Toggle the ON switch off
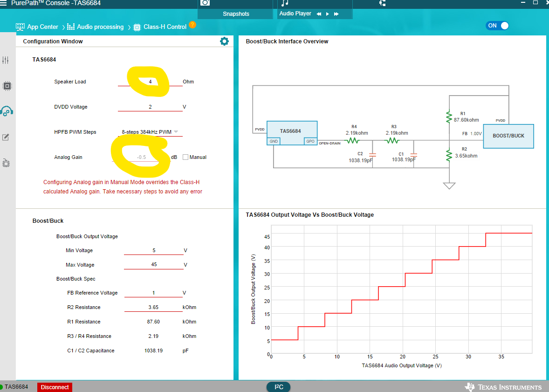Image resolution: width=549 pixels, height=392 pixels. click(497, 26)
